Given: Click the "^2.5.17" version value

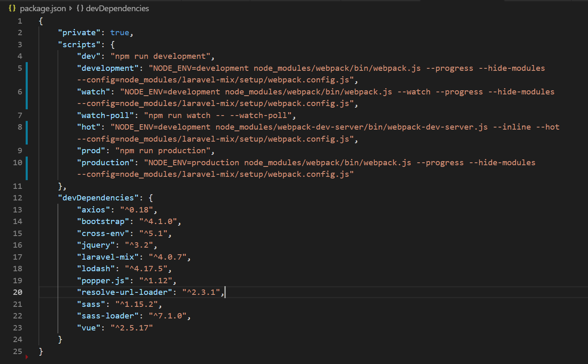Looking at the screenshot, I should click(x=132, y=328).
